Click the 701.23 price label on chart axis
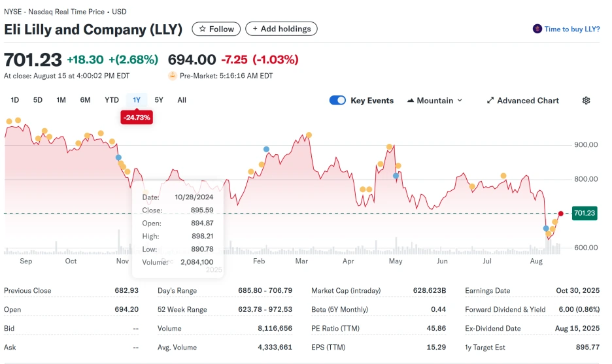612x364 pixels. pyautogui.click(x=585, y=213)
